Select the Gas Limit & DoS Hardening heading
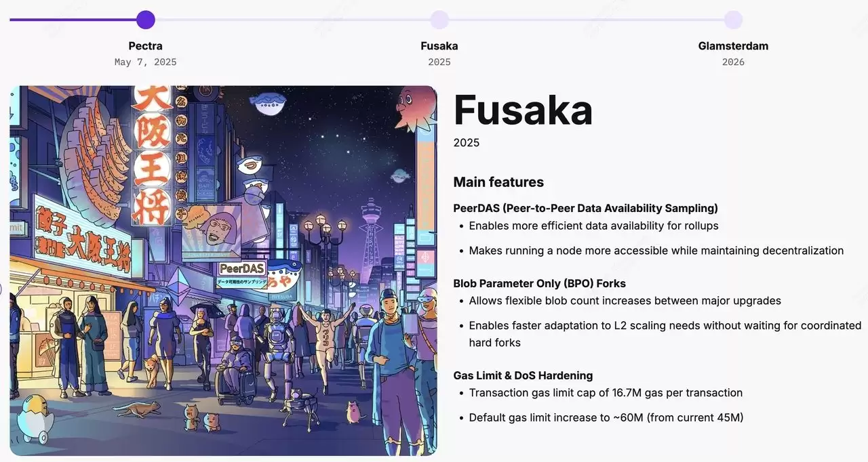 click(523, 375)
